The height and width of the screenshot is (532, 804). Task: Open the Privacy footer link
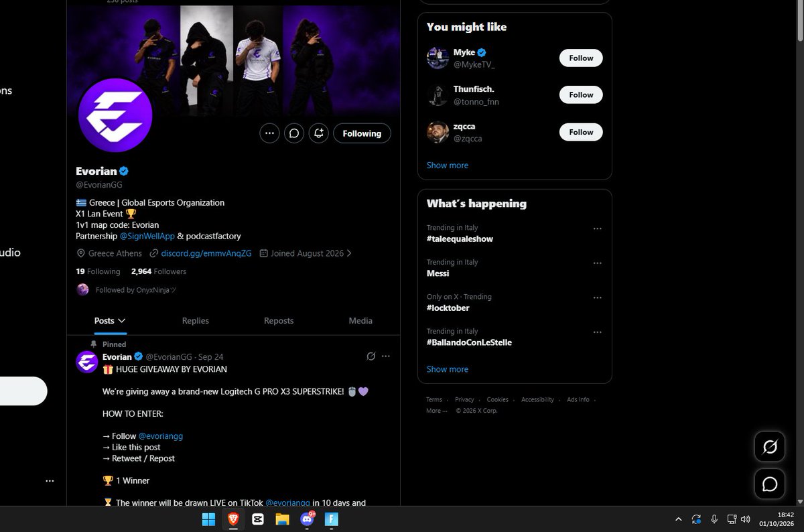pyautogui.click(x=464, y=399)
